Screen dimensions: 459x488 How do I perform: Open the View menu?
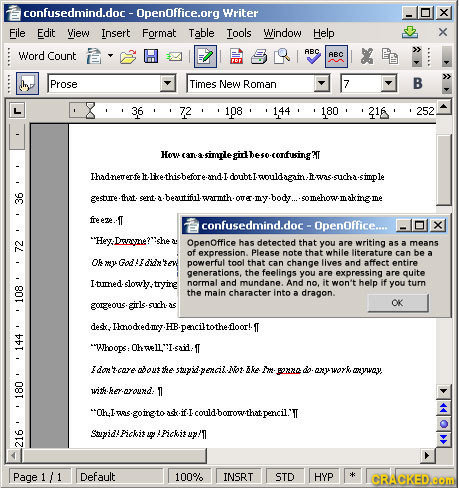[78, 33]
